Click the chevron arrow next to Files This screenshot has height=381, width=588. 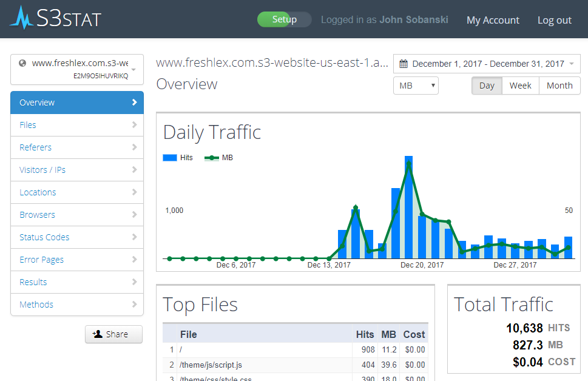[135, 124]
